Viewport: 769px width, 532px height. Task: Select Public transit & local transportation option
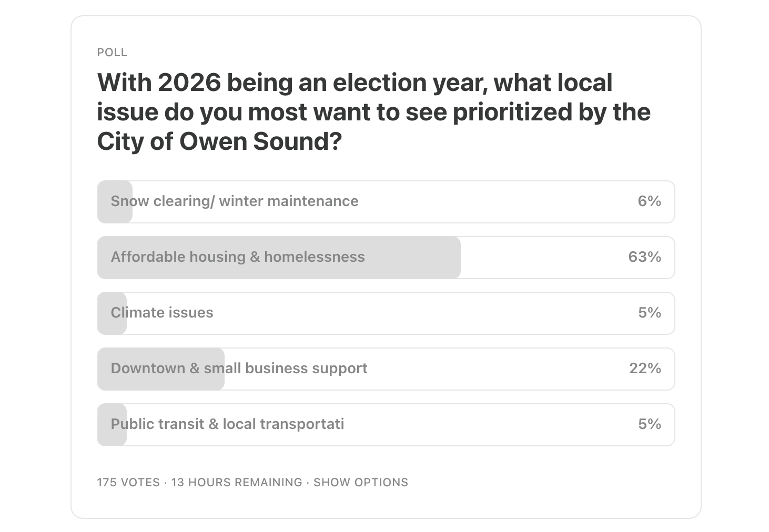coord(386,425)
